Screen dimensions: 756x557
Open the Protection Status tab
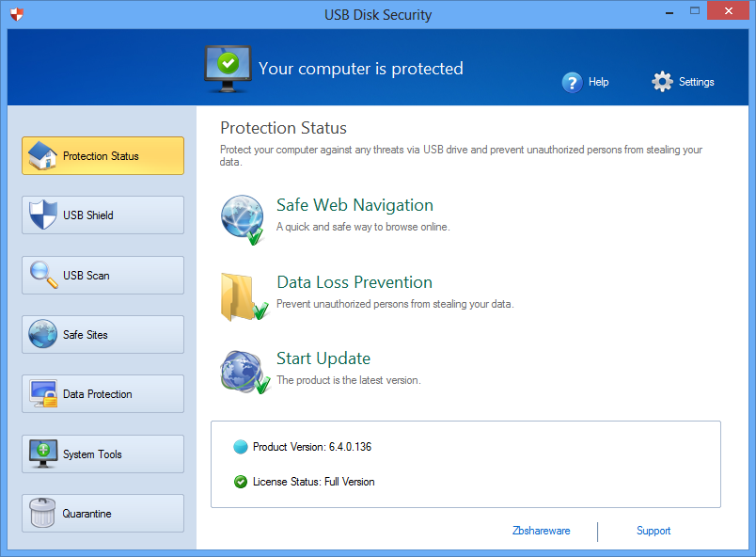pyautogui.click(x=102, y=156)
